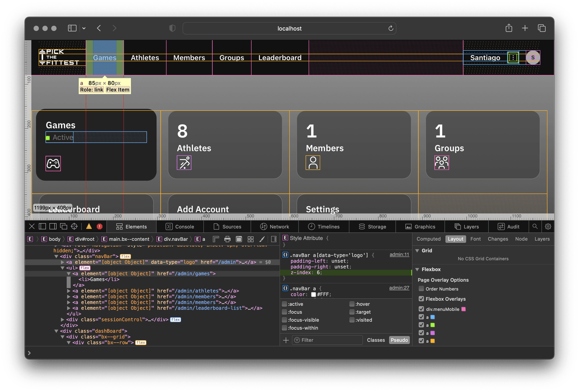Toggle rulers icon in the DOM toolbar
The image size is (579, 392).
pos(216,239)
